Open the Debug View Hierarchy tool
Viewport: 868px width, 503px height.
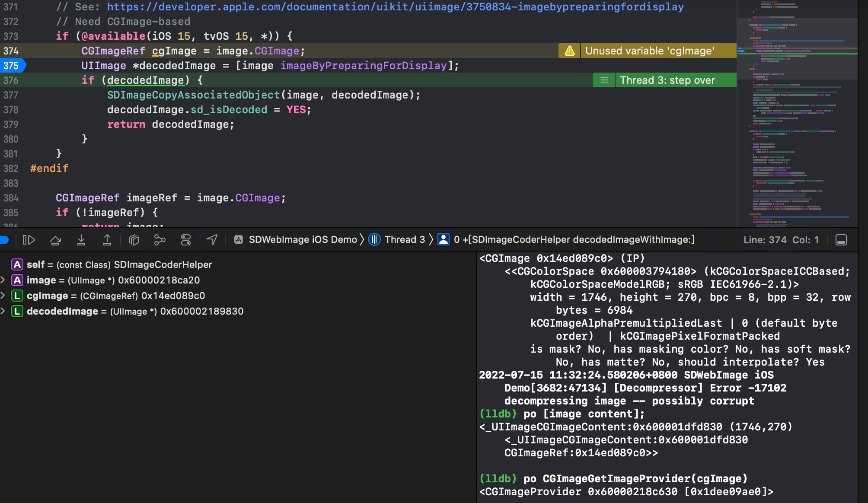point(134,240)
